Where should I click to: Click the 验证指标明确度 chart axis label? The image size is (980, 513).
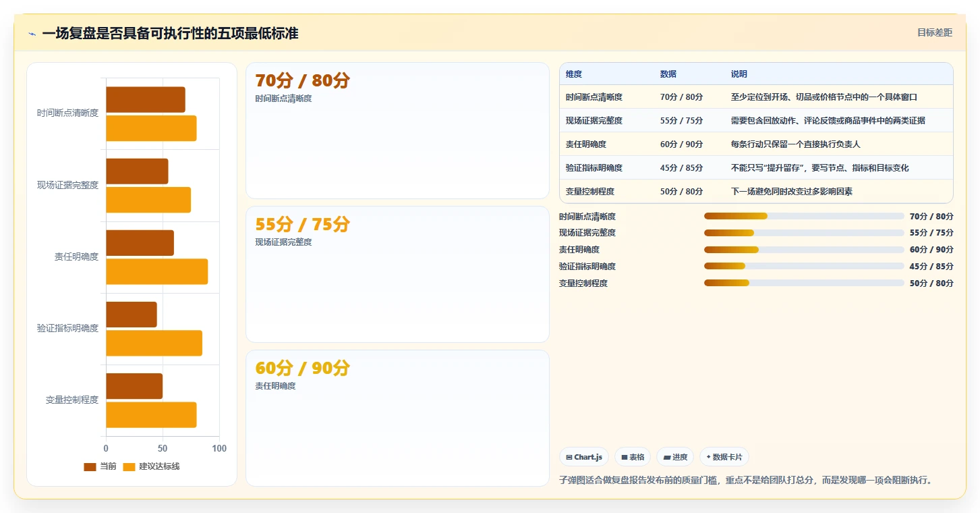(x=67, y=328)
